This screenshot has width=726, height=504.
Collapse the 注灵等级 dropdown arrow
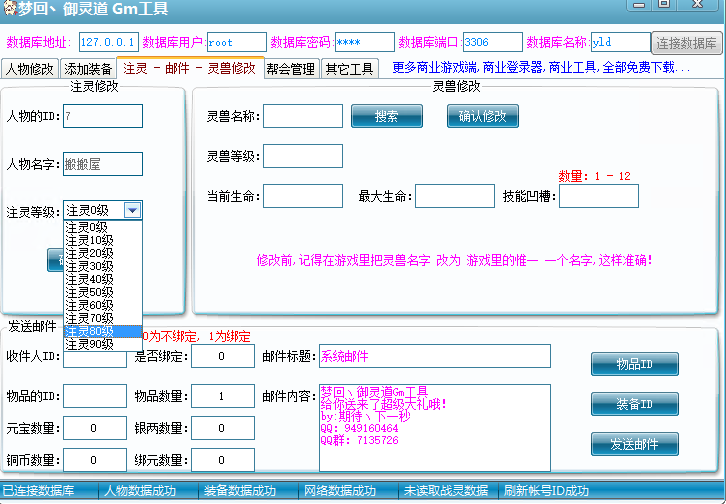click(132, 210)
